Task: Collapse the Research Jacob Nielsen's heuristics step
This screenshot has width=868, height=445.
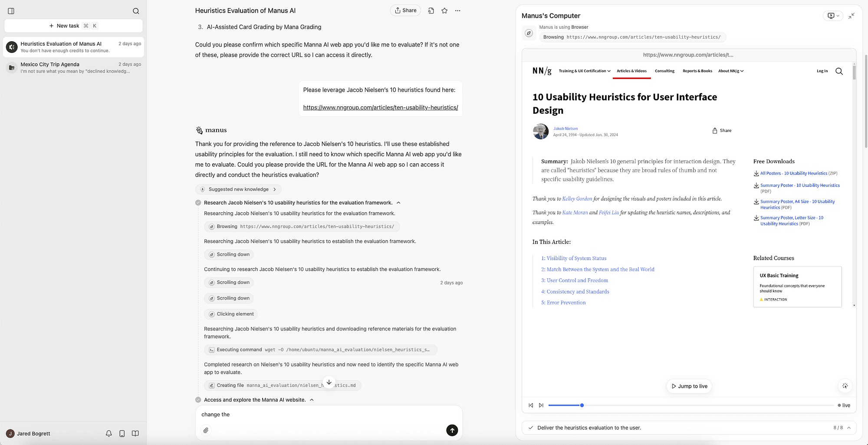Action: pyautogui.click(x=398, y=203)
